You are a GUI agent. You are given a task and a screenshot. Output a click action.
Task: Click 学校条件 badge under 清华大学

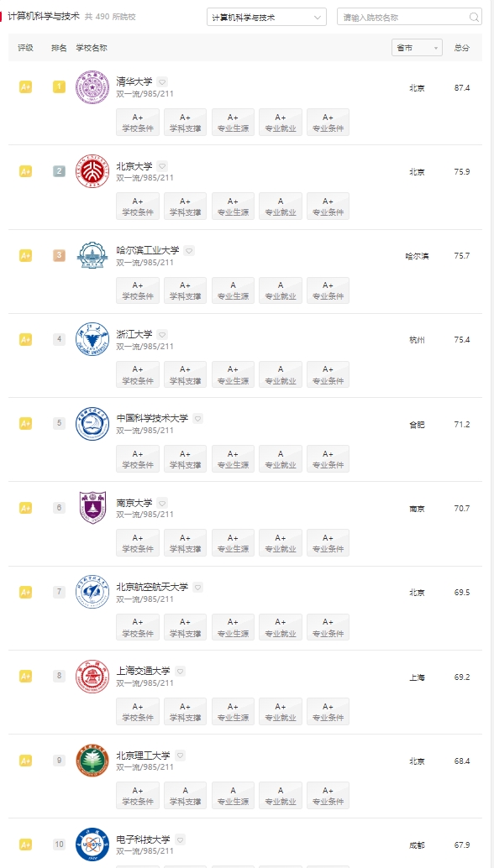(138, 123)
